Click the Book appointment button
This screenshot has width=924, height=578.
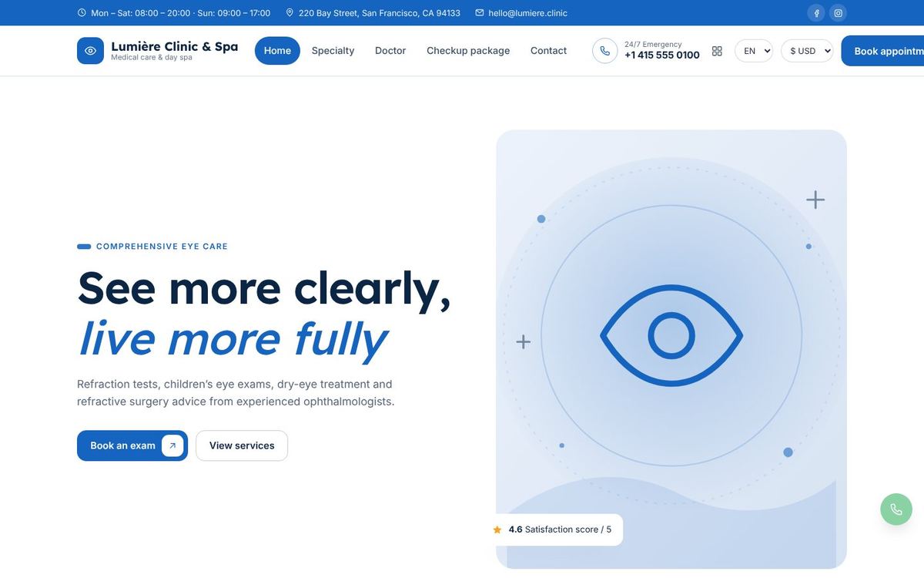pyautogui.click(x=882, y=51)
